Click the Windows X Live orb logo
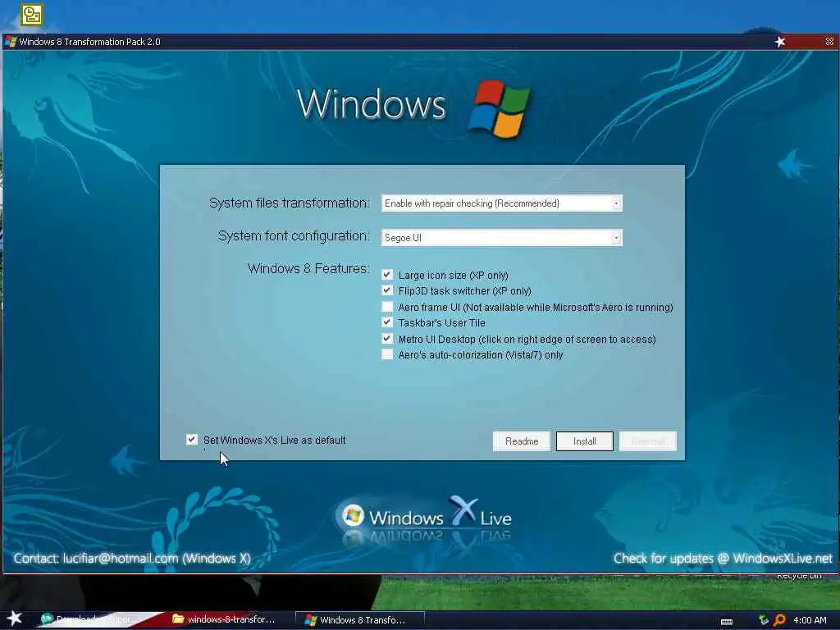The height and width of the screenshot is (630, 840). pos(353,516)
